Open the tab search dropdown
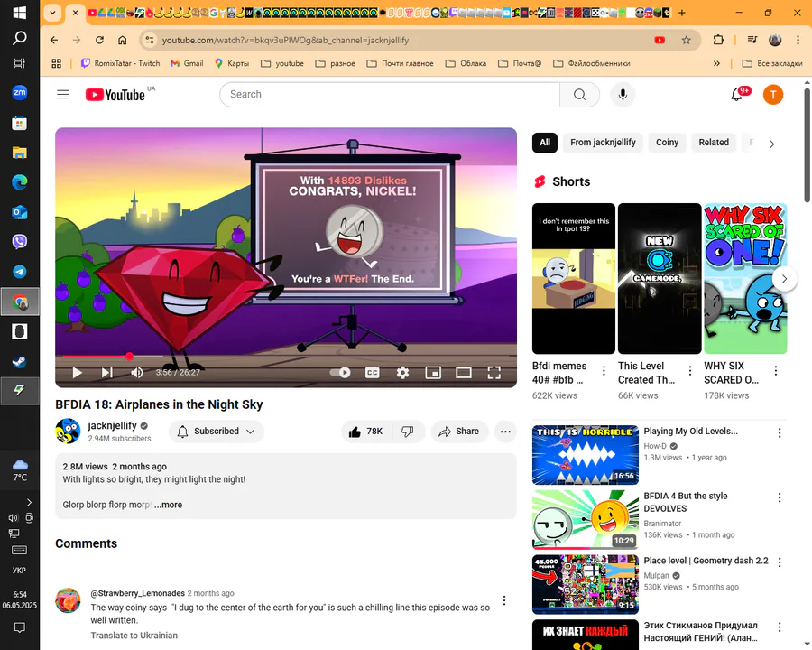Viewport: 812px width, 650px height. coord(52,13)
